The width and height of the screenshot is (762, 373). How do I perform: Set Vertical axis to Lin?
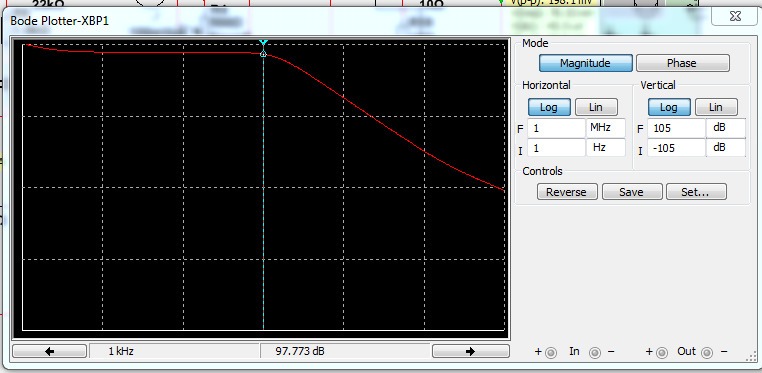point(716,107)
